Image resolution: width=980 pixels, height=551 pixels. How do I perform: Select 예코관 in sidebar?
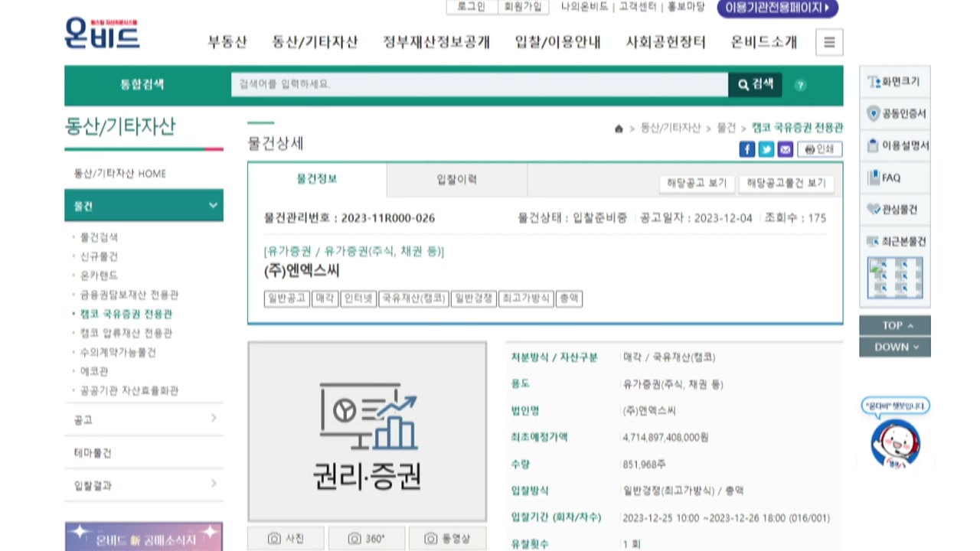click(94, 371)
